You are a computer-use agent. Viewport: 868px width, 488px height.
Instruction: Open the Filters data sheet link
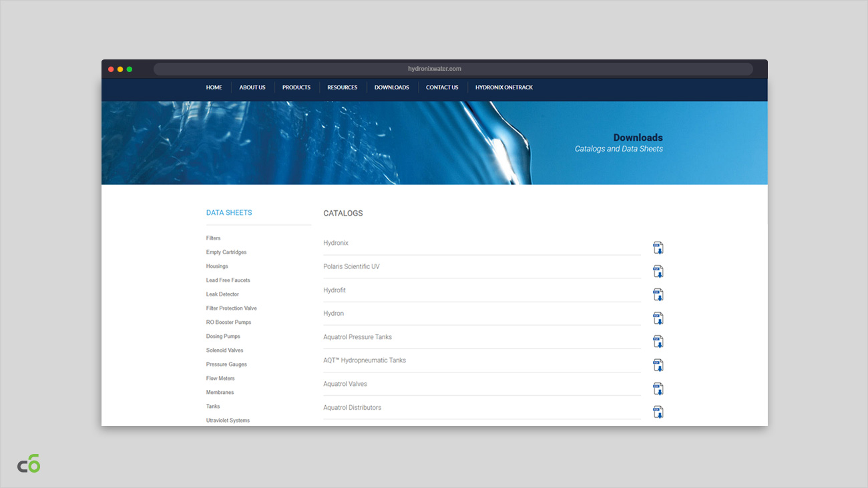point(213,238)
